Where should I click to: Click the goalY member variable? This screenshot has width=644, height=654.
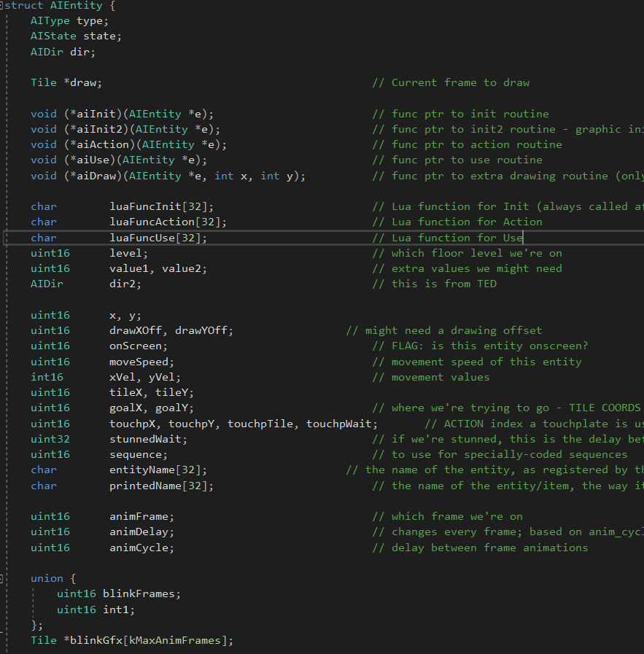171,408
